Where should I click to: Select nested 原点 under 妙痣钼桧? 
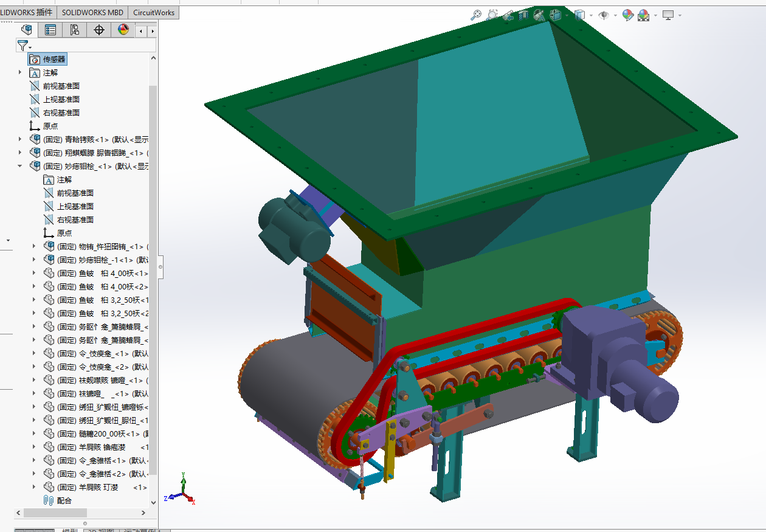[x=58, y=233]
